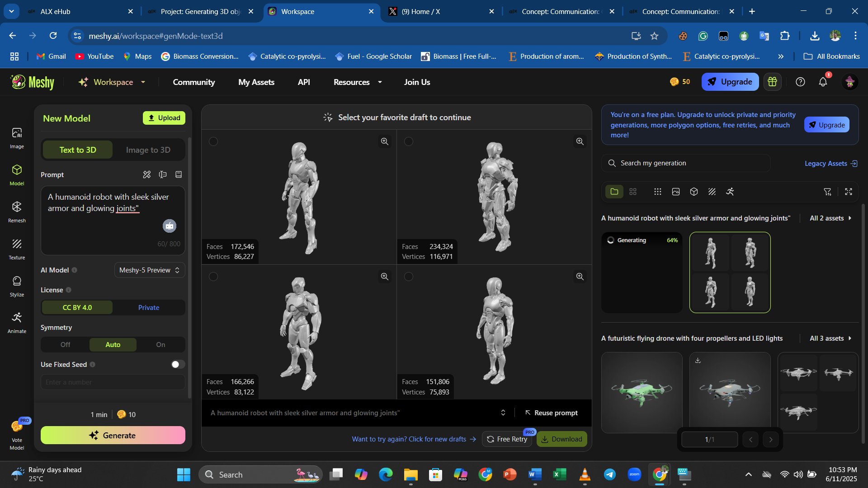The width and height of the screenshot is (868, 488).
Task: Set Symmetry to On
Action: pos(160,345)
